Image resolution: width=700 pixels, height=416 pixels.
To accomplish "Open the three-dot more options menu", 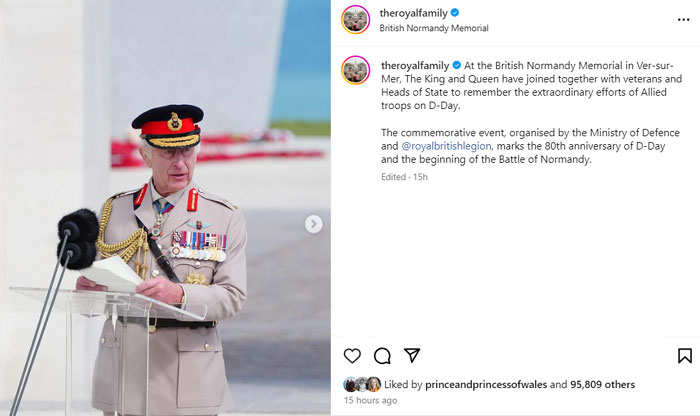I will (683, 20).
